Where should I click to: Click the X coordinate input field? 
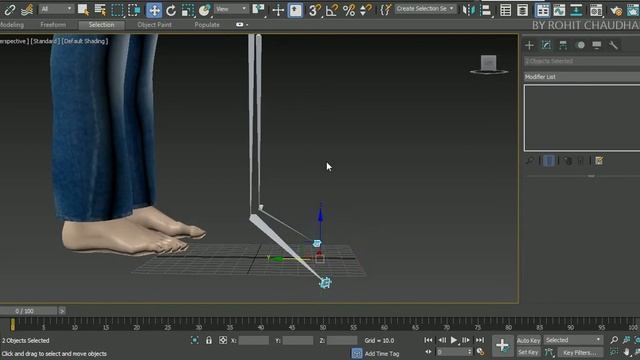pos(253,340)
